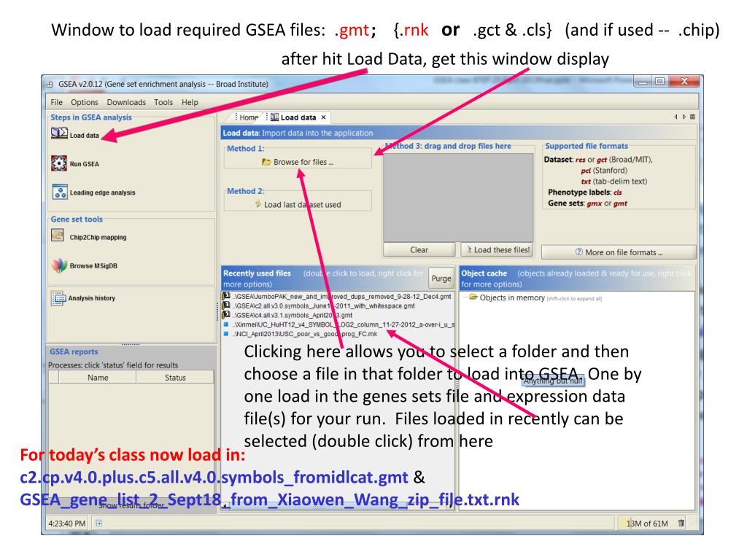The image size is (747, 560).
Task: Open the File menu
Action: point(57,102)
